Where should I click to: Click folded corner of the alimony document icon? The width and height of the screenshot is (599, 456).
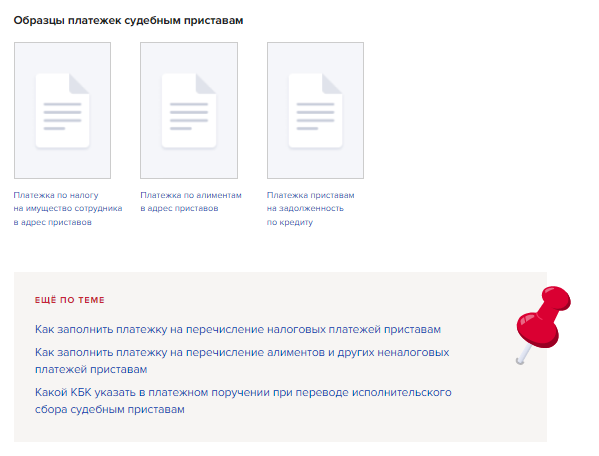click(x=206, y=83)
